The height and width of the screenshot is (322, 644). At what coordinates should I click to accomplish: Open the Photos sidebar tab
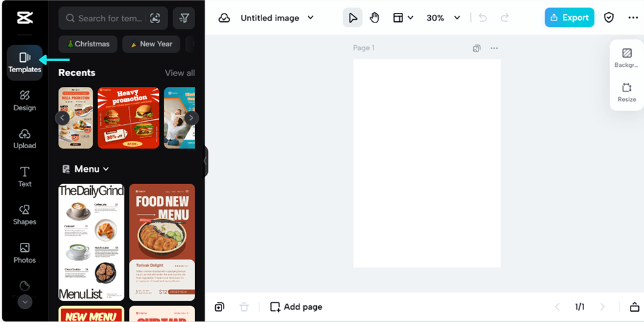[24, 253]
